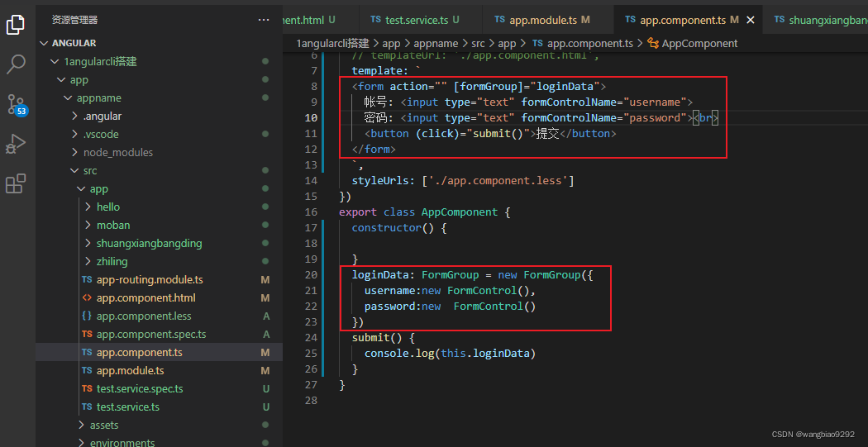Viewport: 868px width, 447px height.
Task: Open app.component.less in explorer
Action: pyautogui.click(x=143, y=316)
